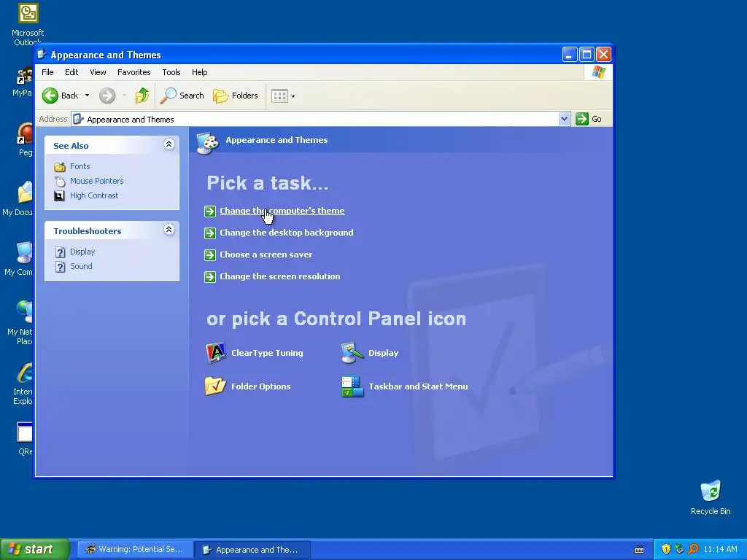The height and width of the screenshot is (560, 747).
Task: Click the Appearance and Themes header icon
Action: [x=208, y=142]
